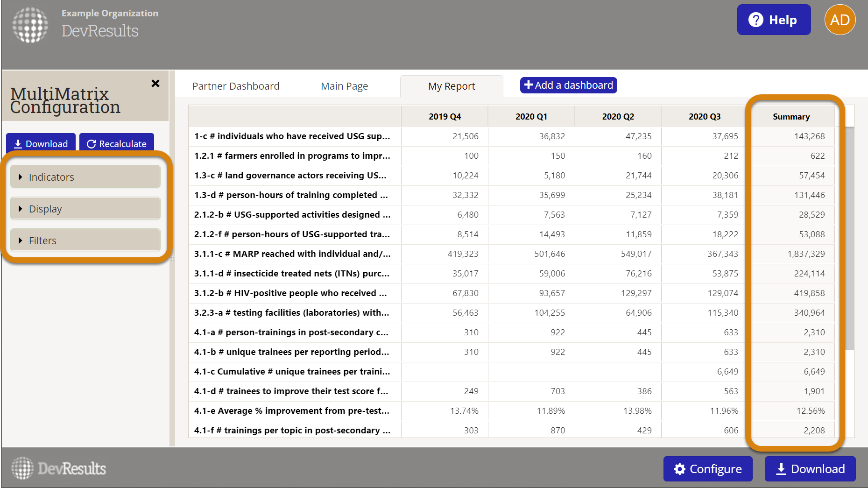The height and width of the screenshot is (488, 868).
Task: Expand the Indicators section
Action: point(85,177)
